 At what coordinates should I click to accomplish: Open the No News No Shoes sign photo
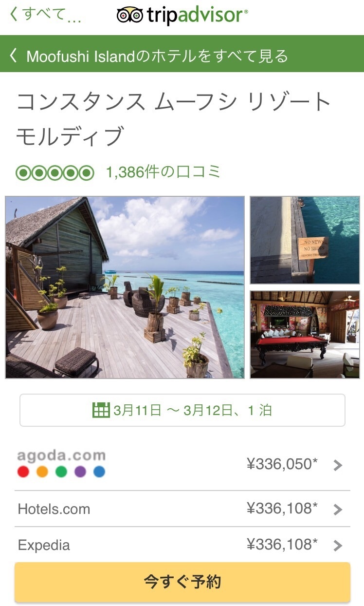pyautogui.click(x=305, y=240)
